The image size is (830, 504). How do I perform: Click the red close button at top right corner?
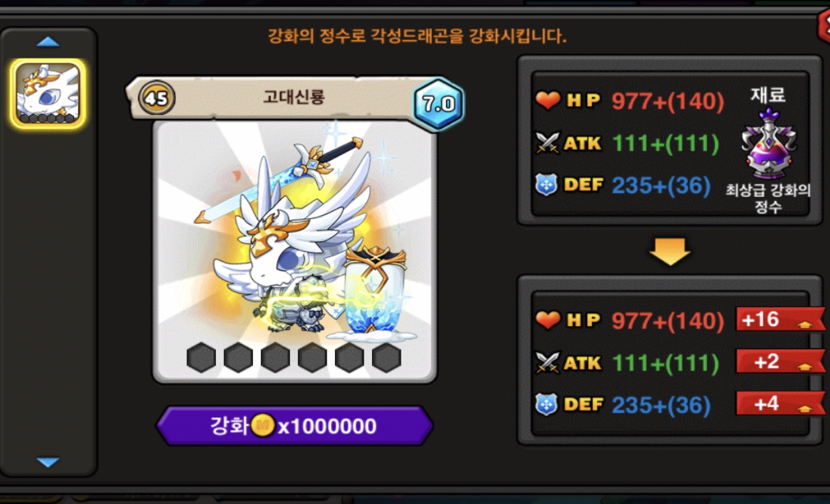[x=823, y=26]
